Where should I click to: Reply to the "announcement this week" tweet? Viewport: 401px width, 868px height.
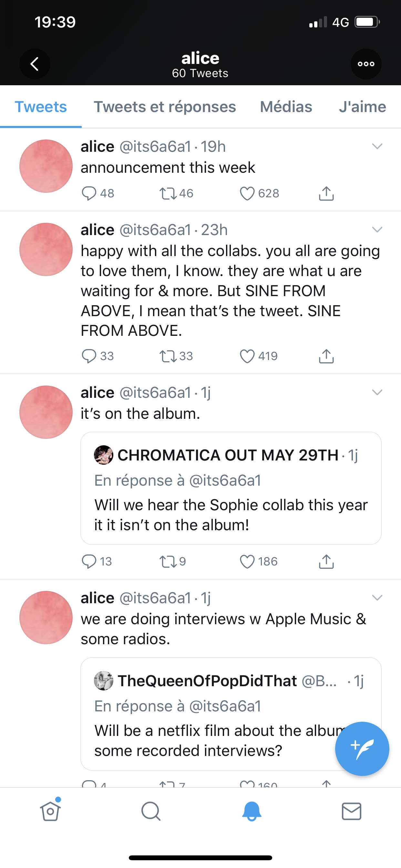point(89,193)
